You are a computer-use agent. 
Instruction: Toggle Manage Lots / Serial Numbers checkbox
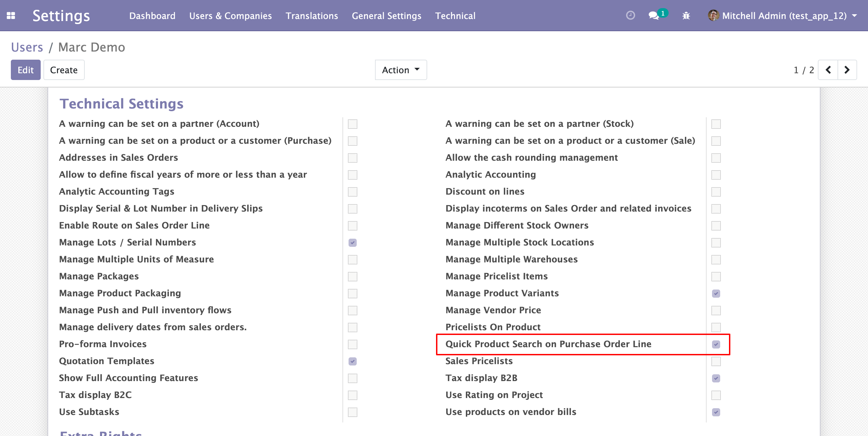pos(353,243)
